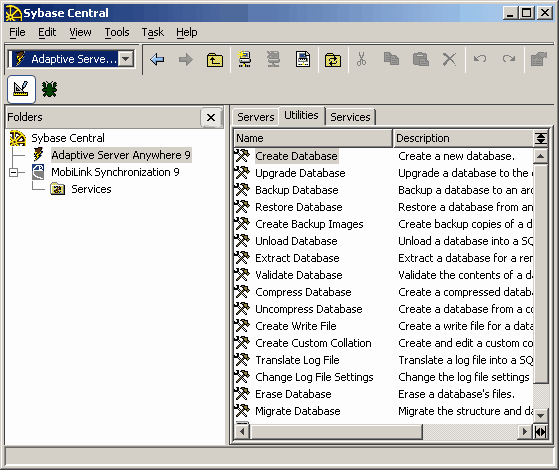Select Sybase Central root tree label
Screen dimensions: 559x470
pos(68,138)
